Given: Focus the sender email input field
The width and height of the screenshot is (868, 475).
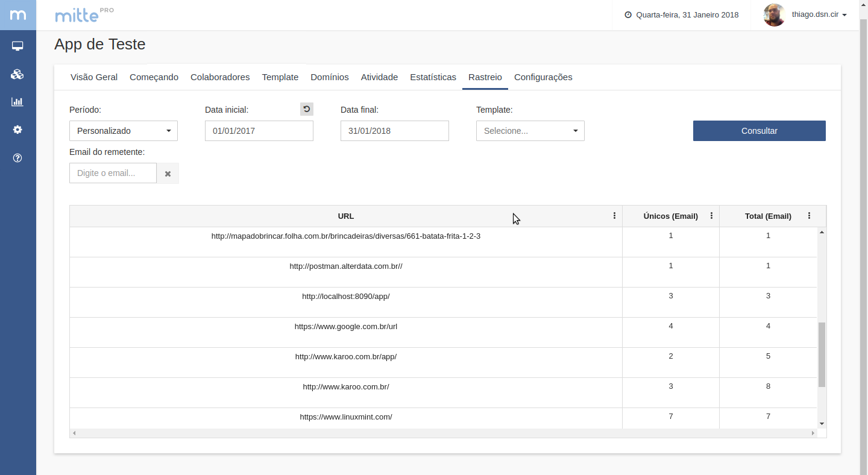Looking at the screenshot, I should [113, 173].
